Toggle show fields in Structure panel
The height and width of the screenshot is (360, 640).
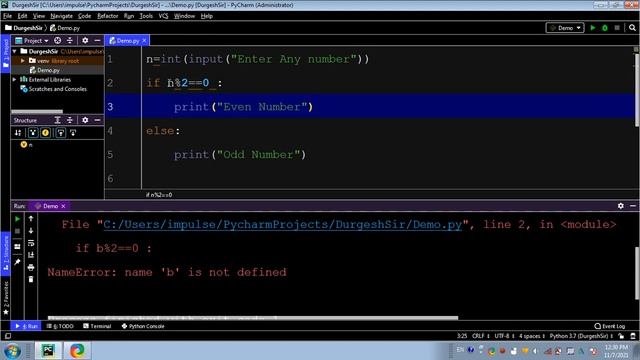point(45,133)
